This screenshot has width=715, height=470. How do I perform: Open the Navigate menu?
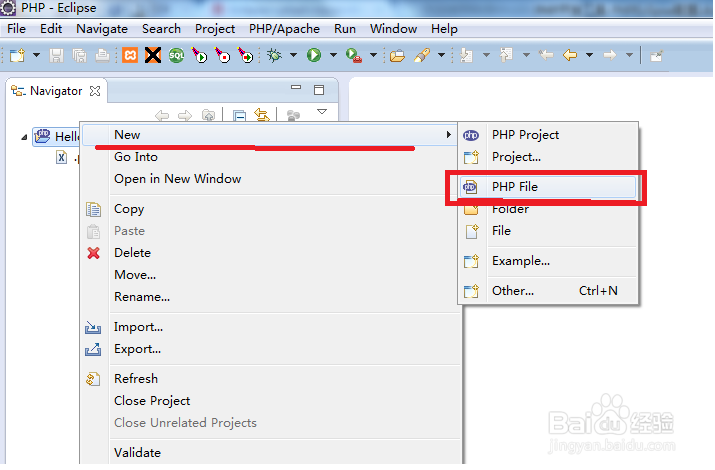[x=102, y=29]
